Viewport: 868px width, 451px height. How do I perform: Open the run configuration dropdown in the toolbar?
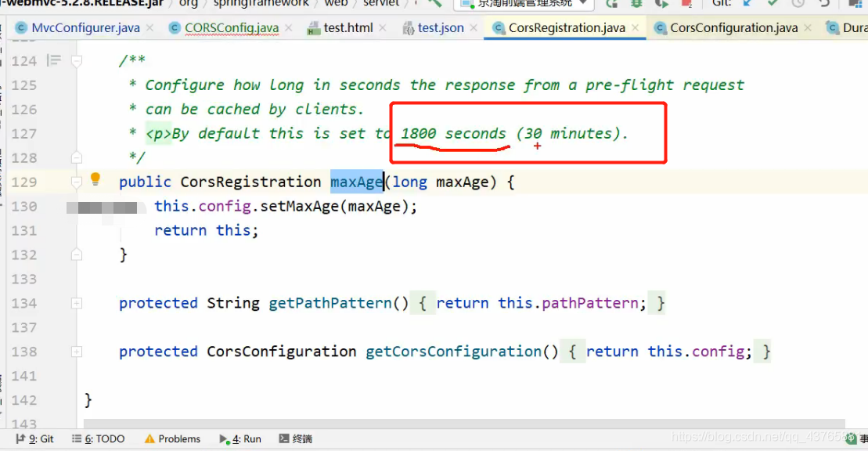point(524,4)
